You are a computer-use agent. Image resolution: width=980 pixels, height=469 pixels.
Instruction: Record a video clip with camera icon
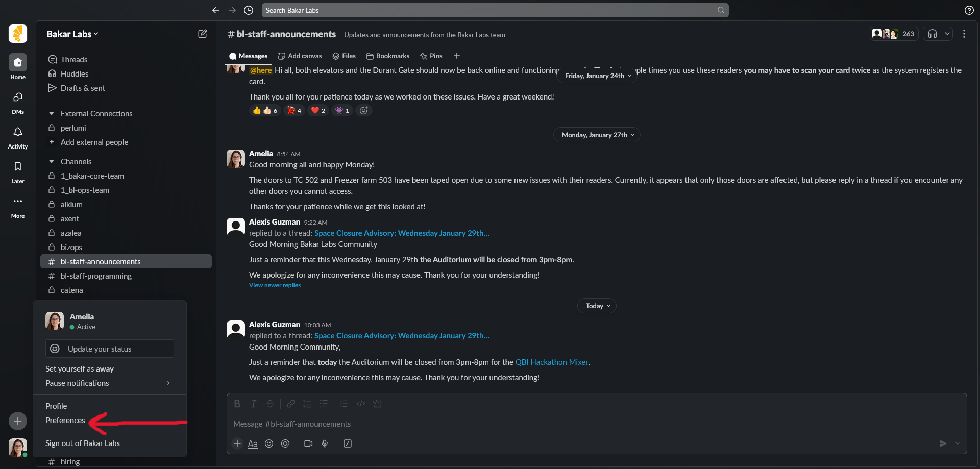click(x=308, y=443)
